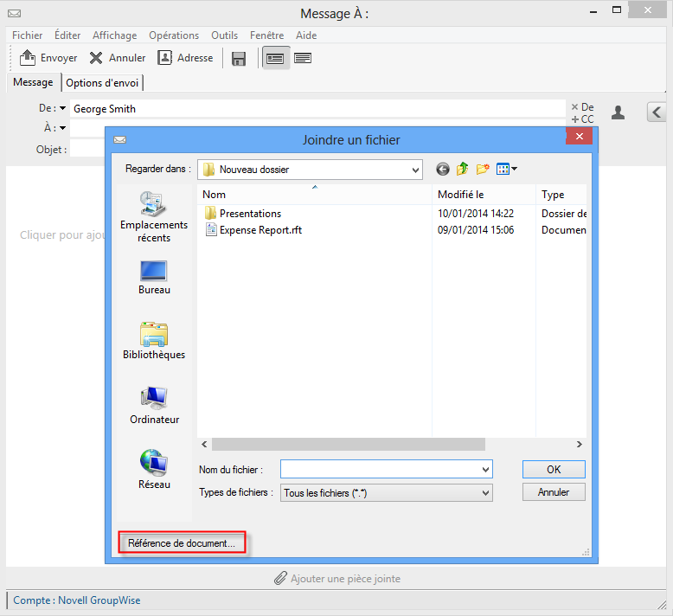Click the horizontal scrollbar right arrow
The image size is (673, 616).
coord(579,445)
